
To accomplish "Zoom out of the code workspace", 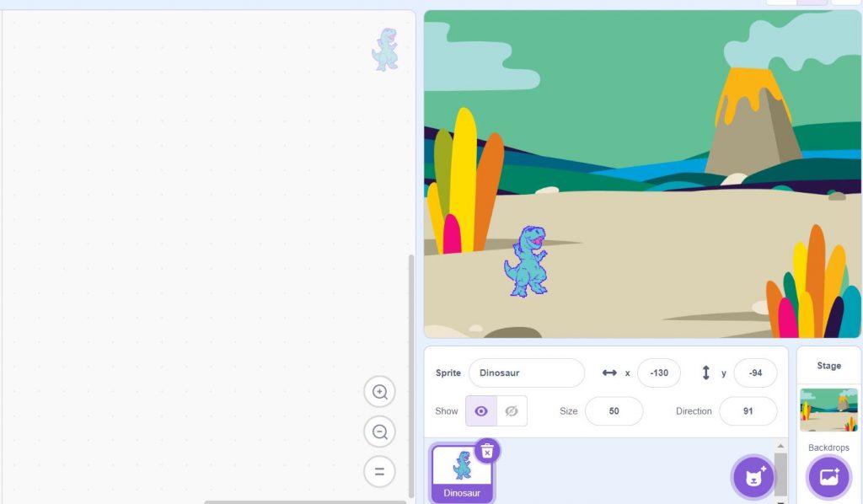I will pyautogui.click(x=379, y=432).
